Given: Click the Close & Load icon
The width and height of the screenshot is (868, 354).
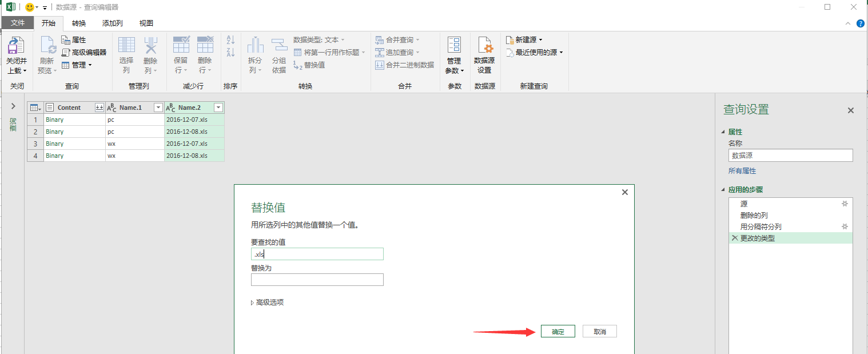Looking at the screenshot, I should coord(15,45).
